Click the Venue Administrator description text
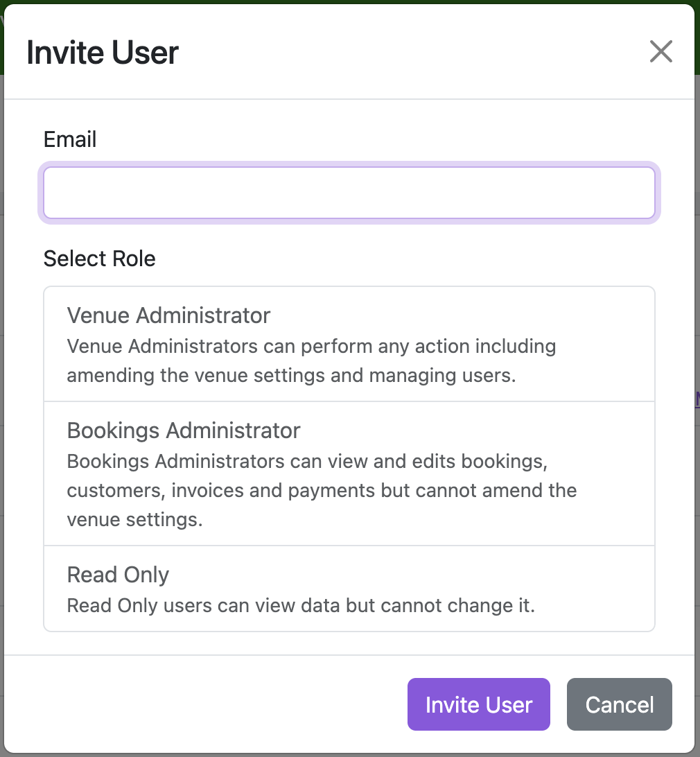This screenshot has width=700, height=757. point(310,360)
